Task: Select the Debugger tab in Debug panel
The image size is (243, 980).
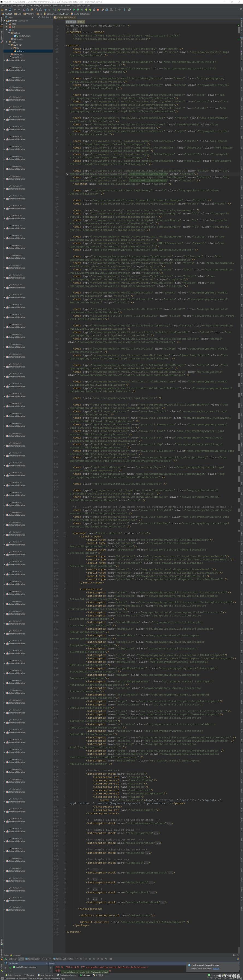Action: point(13,959)
